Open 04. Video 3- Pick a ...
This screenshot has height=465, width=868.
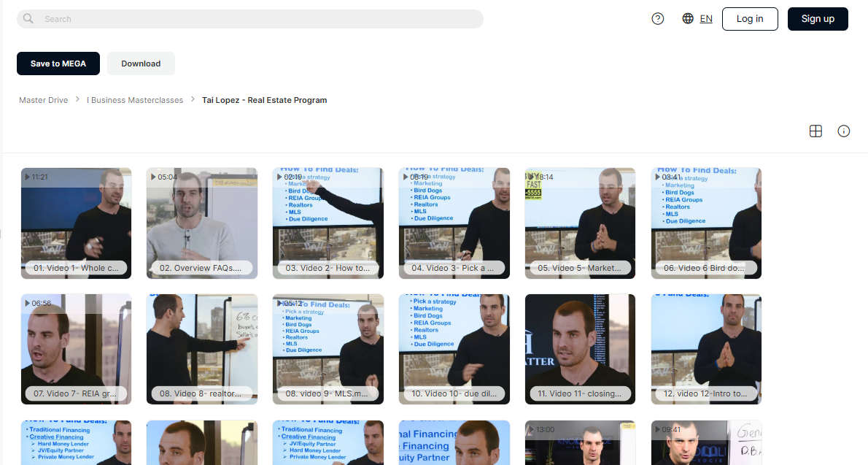tap(454, 223)
